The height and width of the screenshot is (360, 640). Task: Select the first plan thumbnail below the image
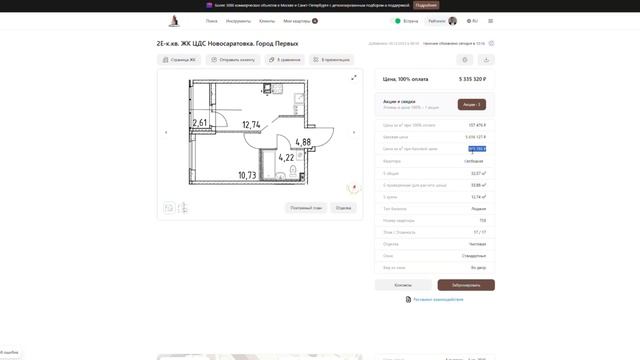(169, 208)
